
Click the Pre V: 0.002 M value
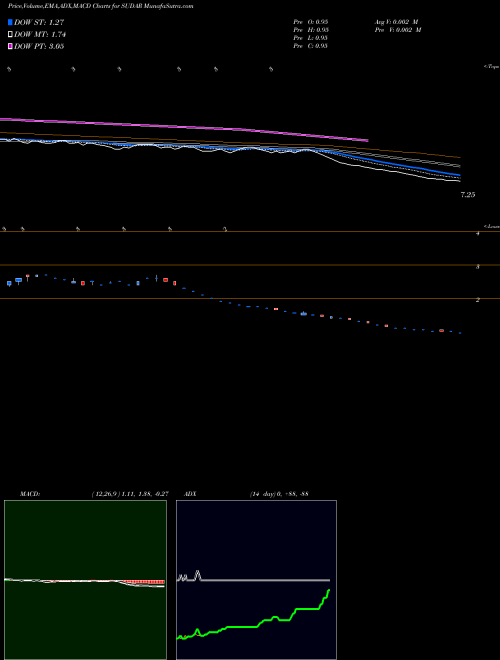[398, 30]
